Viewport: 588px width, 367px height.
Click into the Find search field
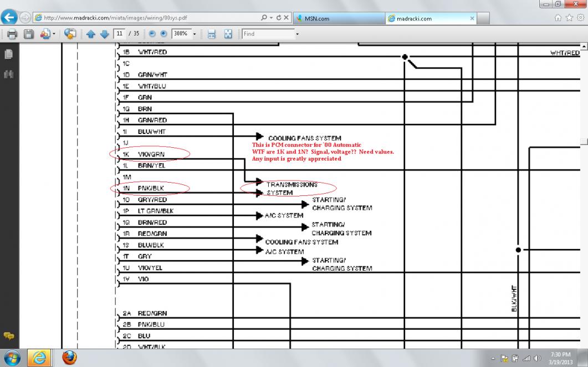point(268,34)
